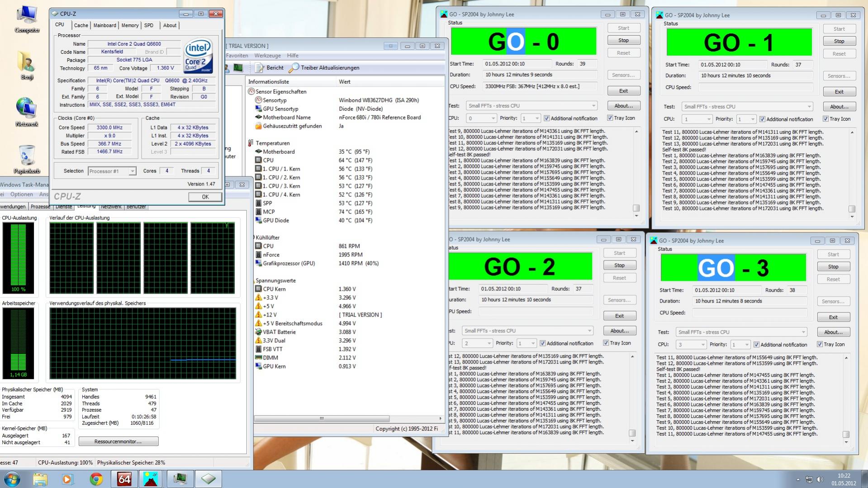The image size is (868, 488).
Task: Open the Werkzeuge menu
Action: point(267,56)
